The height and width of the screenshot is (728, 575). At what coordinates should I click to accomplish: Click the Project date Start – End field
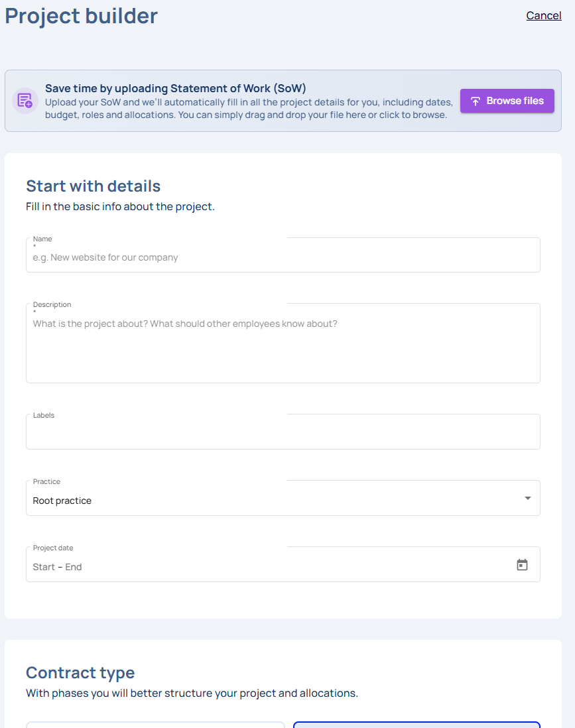pos(265,567)
